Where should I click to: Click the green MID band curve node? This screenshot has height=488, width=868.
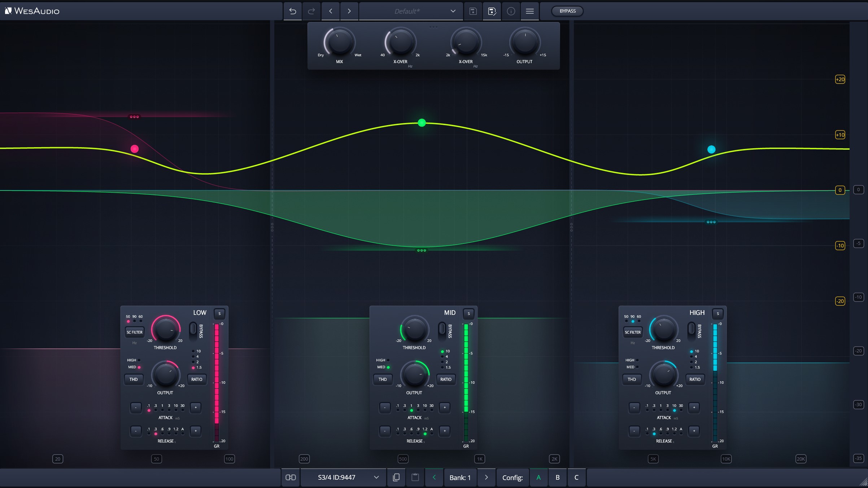click(422, 123)
